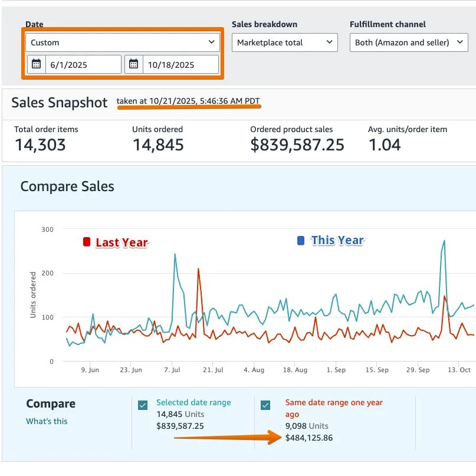
Task: Click the calendar icon beside the end date
Action: 134,64
